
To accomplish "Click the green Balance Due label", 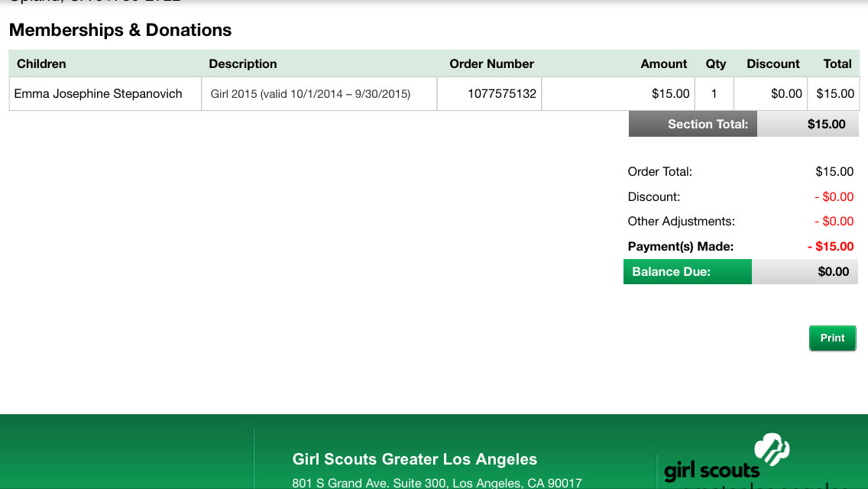I will click(671, 271).
